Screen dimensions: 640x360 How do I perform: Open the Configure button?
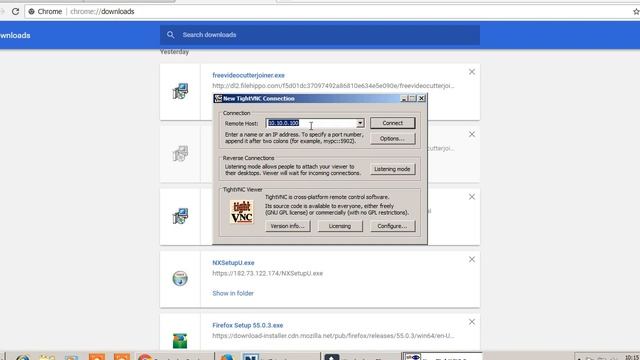[392, 226]
